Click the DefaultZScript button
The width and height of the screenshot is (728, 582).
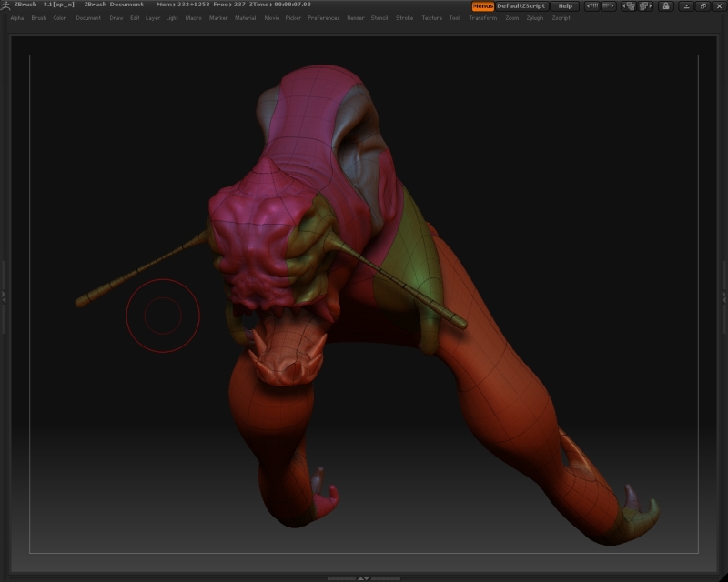pyautogui.click(x=521, y=6)
